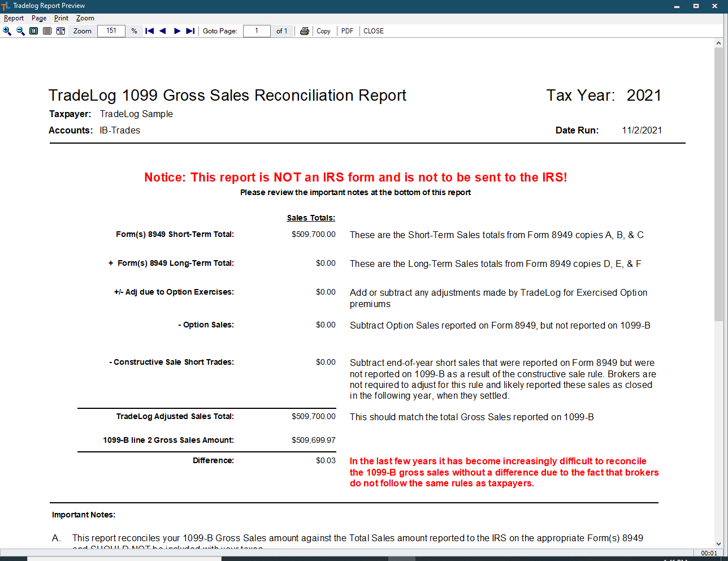Click the Constructive Sale Short Trades label
Image resolution: width=728 pixels, height=561 pixels.
[x=171, y=362]
